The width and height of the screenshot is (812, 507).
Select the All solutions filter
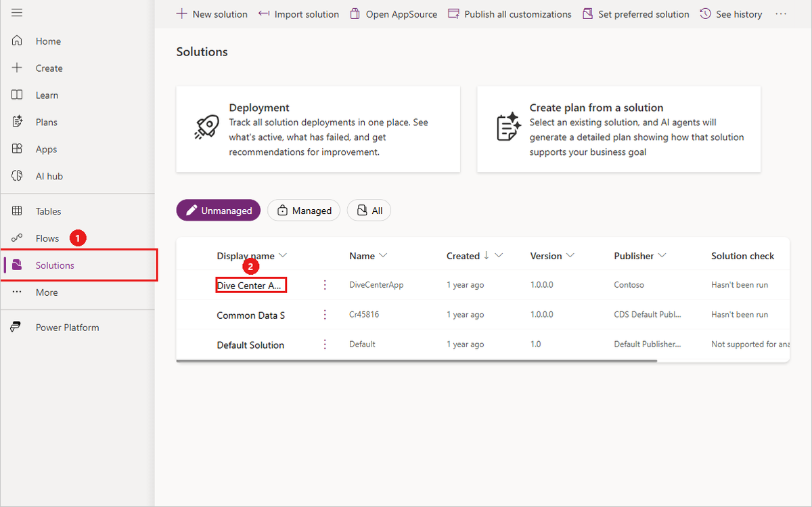click(369, 210)
